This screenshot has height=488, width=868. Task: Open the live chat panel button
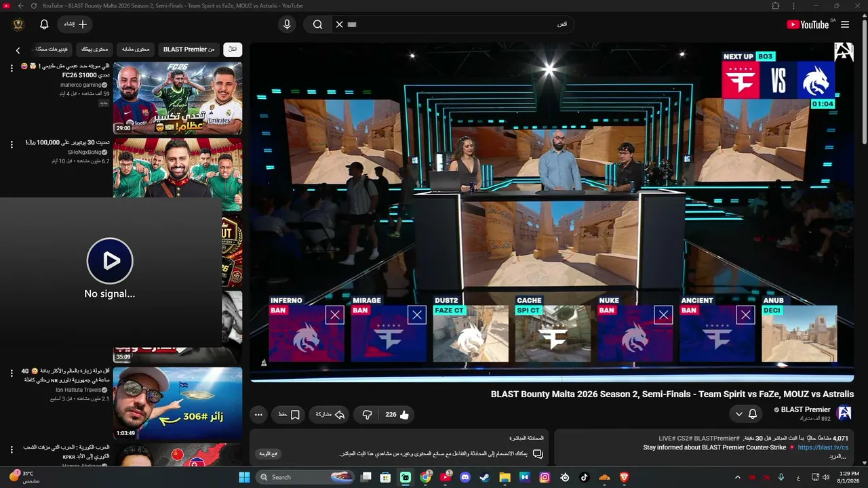[269, 454]
